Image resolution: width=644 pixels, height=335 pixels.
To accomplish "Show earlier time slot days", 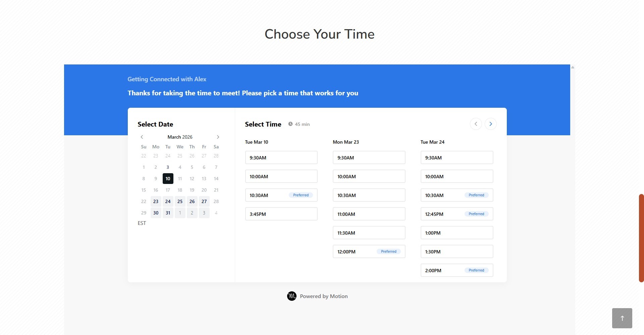I will click(476, 124).
